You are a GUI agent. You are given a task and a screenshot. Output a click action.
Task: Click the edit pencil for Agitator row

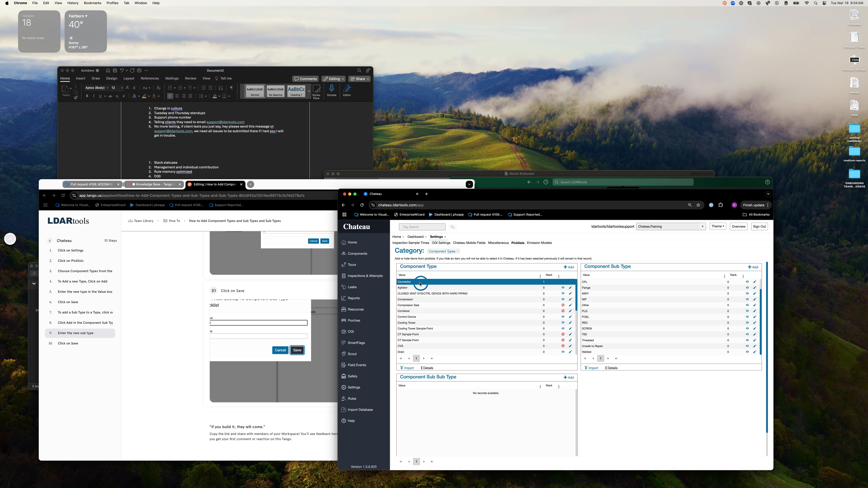coord(570,288)
